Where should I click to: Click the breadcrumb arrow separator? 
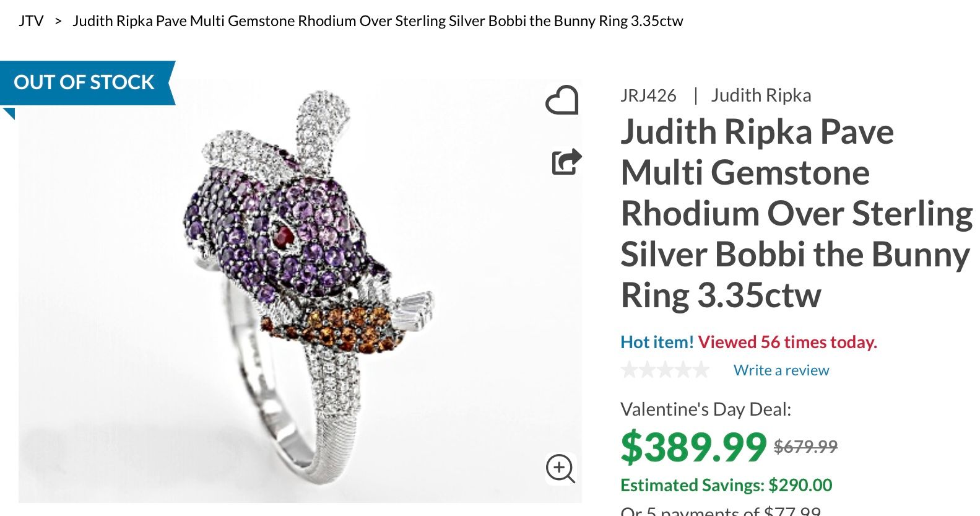pos(58,21)
